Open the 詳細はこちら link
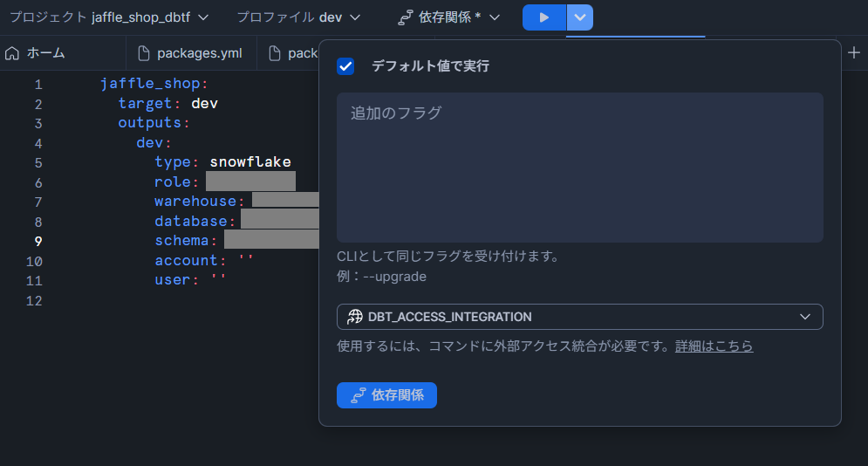 coord(714,346)
